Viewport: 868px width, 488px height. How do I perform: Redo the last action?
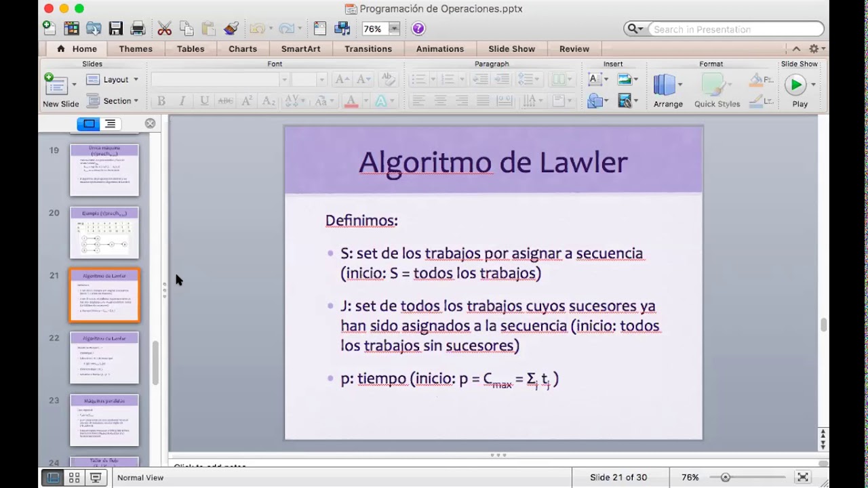pyautogui.click(x=286, y=28)
